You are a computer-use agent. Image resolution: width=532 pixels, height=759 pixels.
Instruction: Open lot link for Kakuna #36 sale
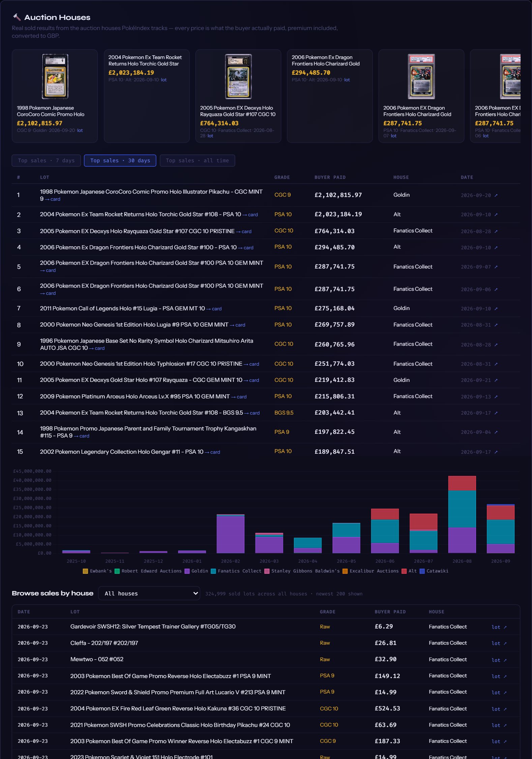[x=499, y=709]
